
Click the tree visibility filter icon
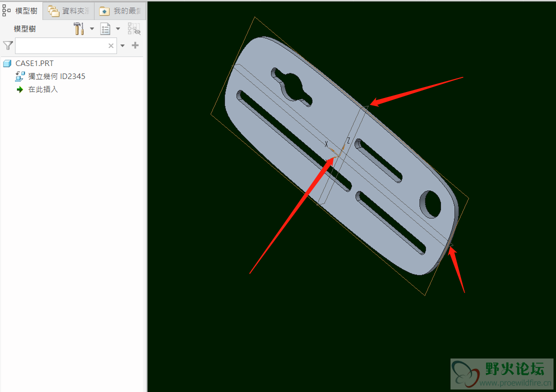point(134,28)
